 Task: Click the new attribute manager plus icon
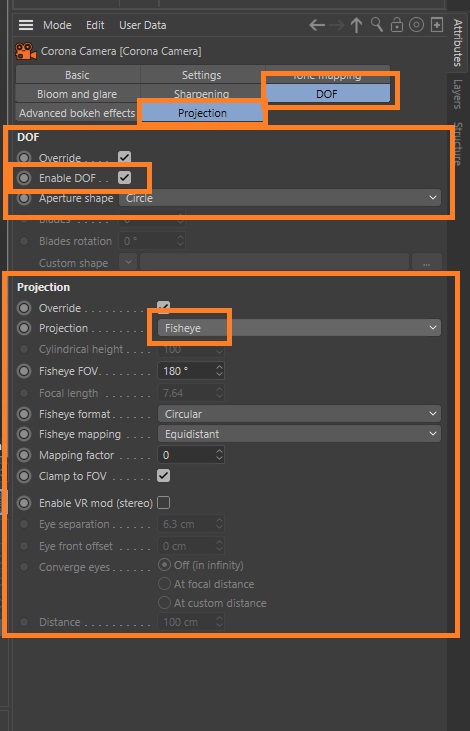pyautogui.click(x=437, y=25)
